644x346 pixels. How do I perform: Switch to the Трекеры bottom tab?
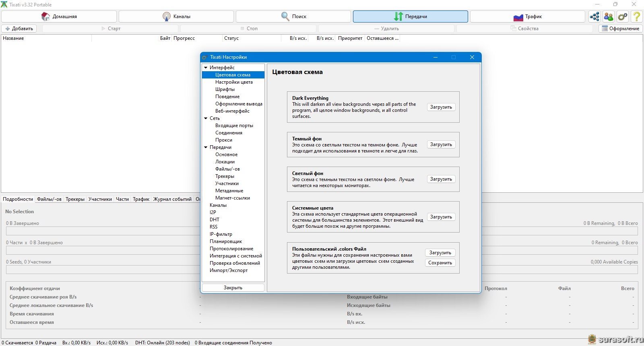coord(75,199)
